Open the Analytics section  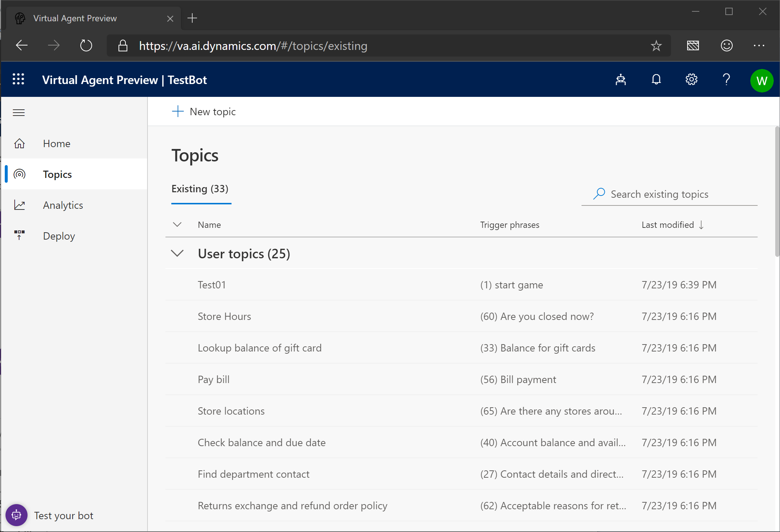pos(62,205)
